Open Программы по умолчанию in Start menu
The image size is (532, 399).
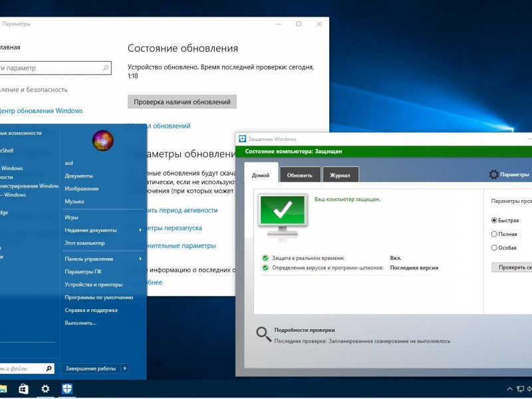[x=98, y=297]
